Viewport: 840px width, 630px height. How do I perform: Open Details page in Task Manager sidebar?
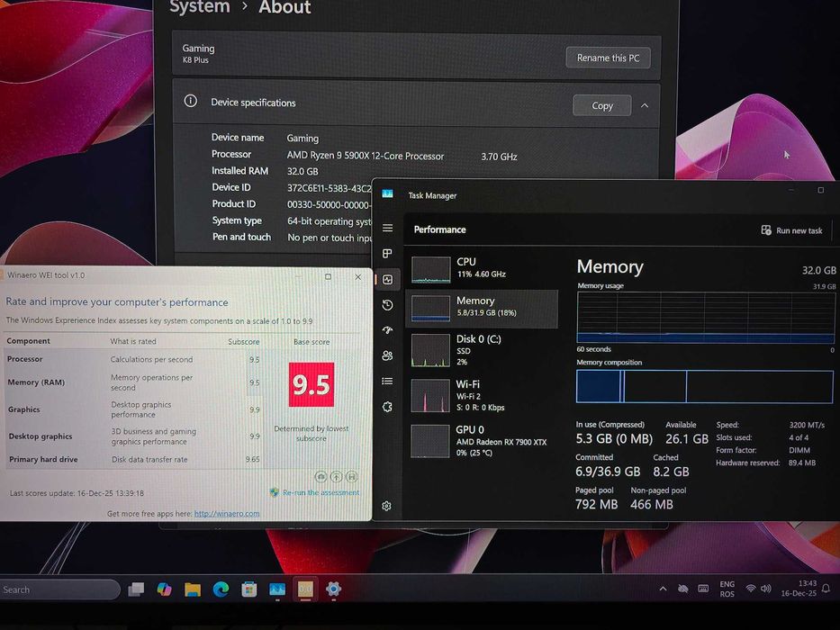[387, 381]
